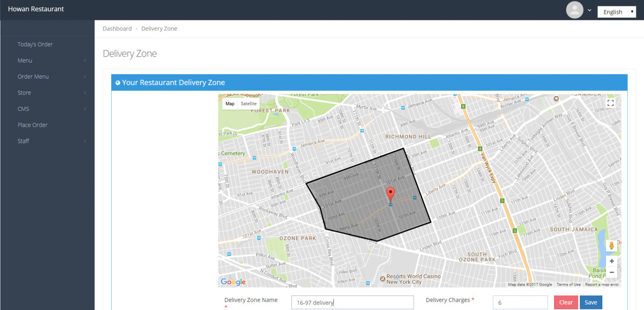The width and height of the screenshot is (644, 310).
Task: Open the user avatar profile icon
Action: pos(574,10)
